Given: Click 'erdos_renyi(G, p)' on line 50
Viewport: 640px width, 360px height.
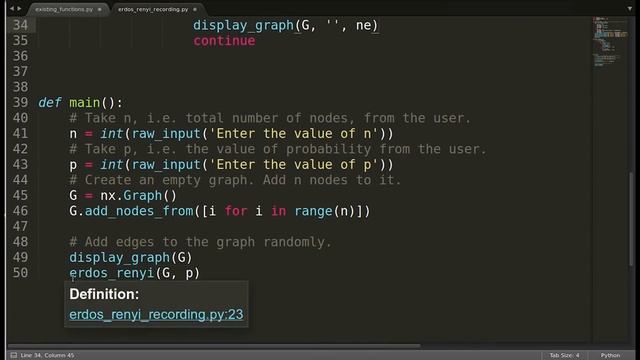Looking at the screenshot, I should [x=134, y=273].
